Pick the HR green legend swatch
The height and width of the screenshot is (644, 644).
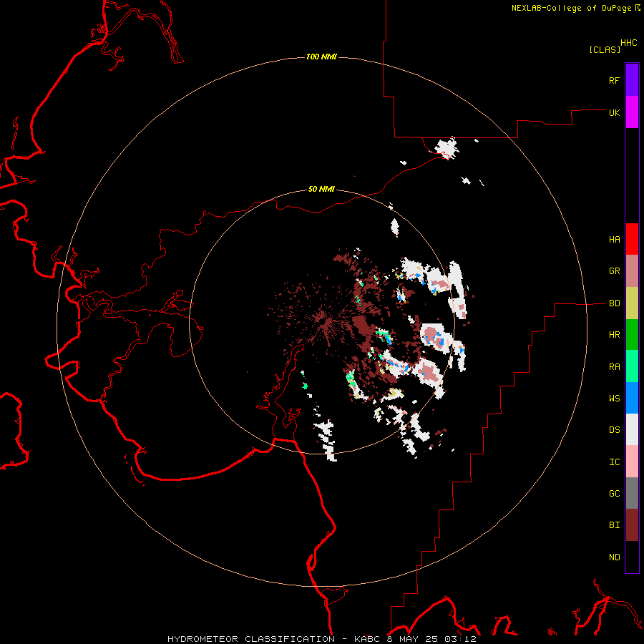click(632, 335)
